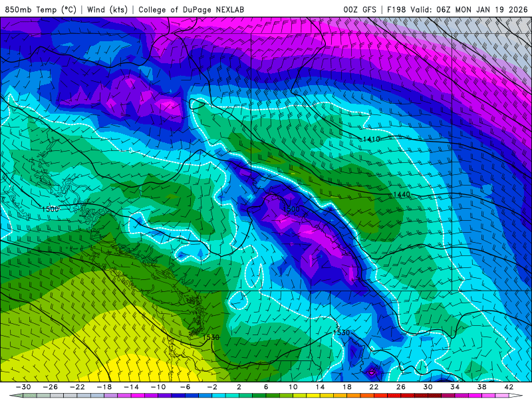Click the -30 value on the color scale

[x=23, y=387]
